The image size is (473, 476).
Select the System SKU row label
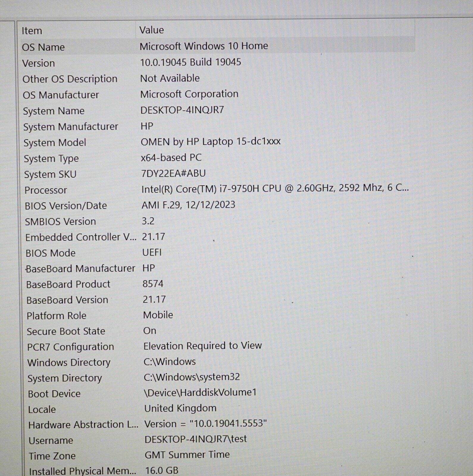50,174
